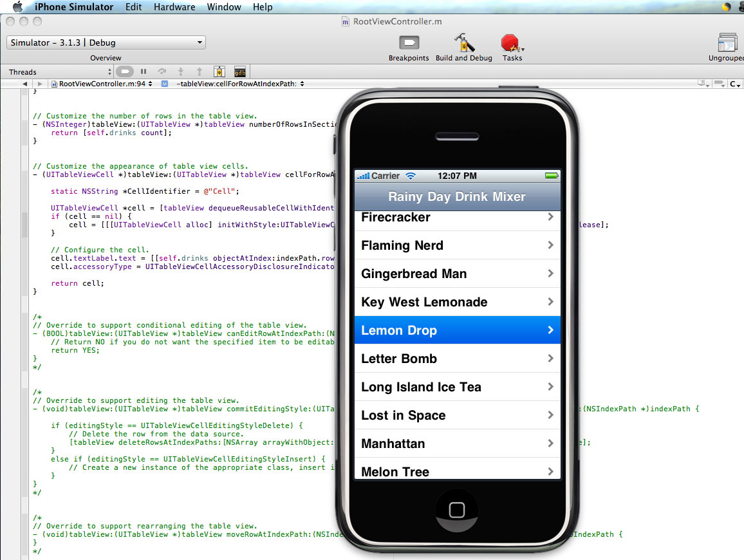Click the red Tasks stop icon

[x=511, y=42]
